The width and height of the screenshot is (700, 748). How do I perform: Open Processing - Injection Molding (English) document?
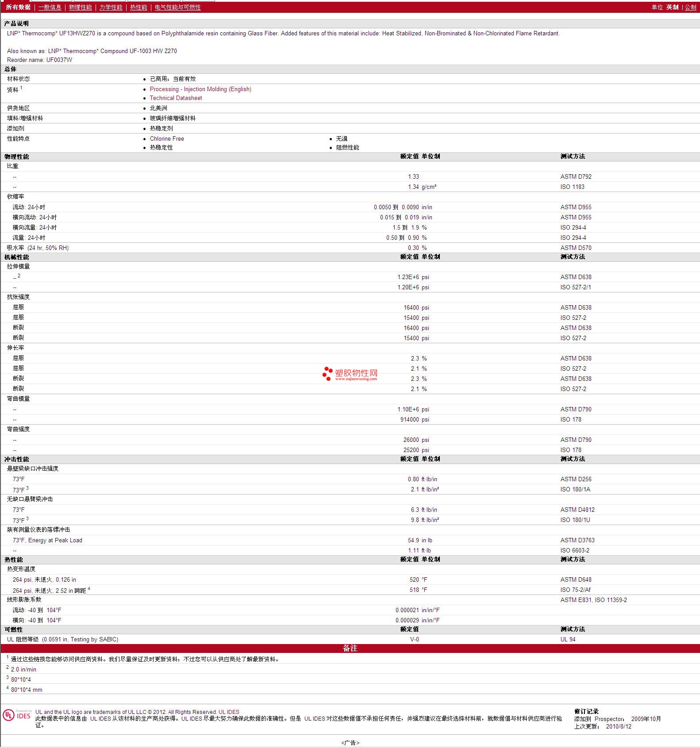(200, 89)
